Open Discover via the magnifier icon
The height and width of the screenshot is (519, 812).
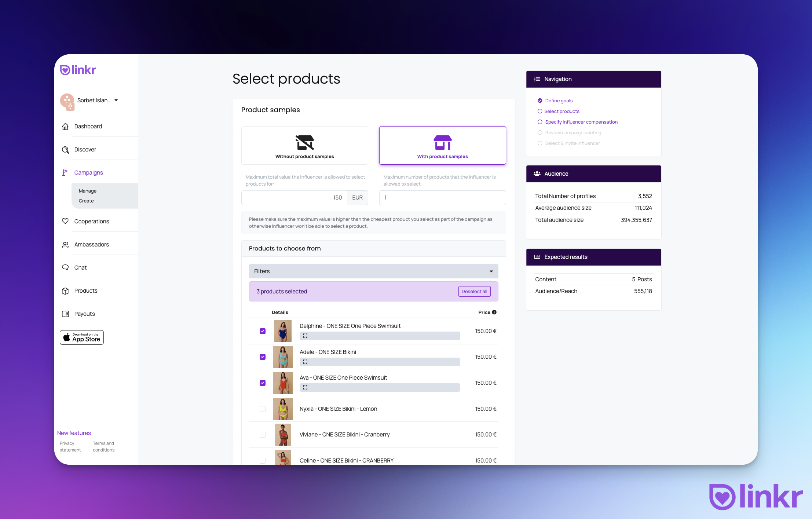(x=65, y=149)
